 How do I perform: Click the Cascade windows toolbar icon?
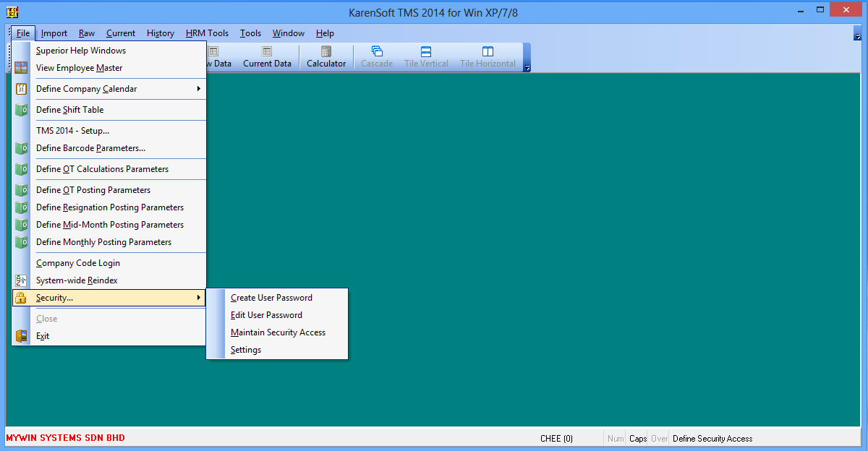tap(377, 51)
